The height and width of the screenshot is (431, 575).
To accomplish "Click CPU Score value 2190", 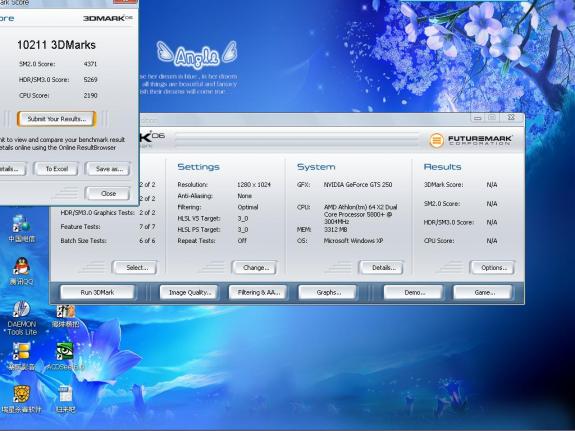I will [90, 95].
